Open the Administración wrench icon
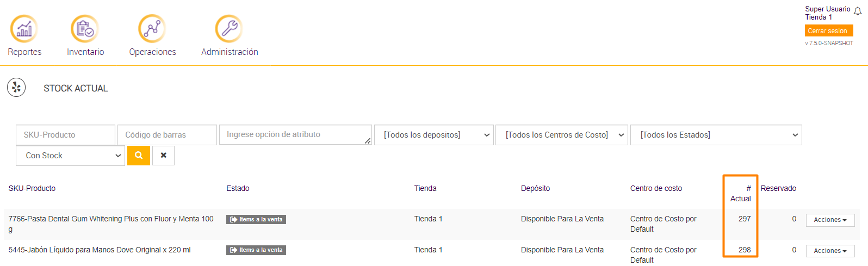 pyautogui.click(x=229, y=29)
